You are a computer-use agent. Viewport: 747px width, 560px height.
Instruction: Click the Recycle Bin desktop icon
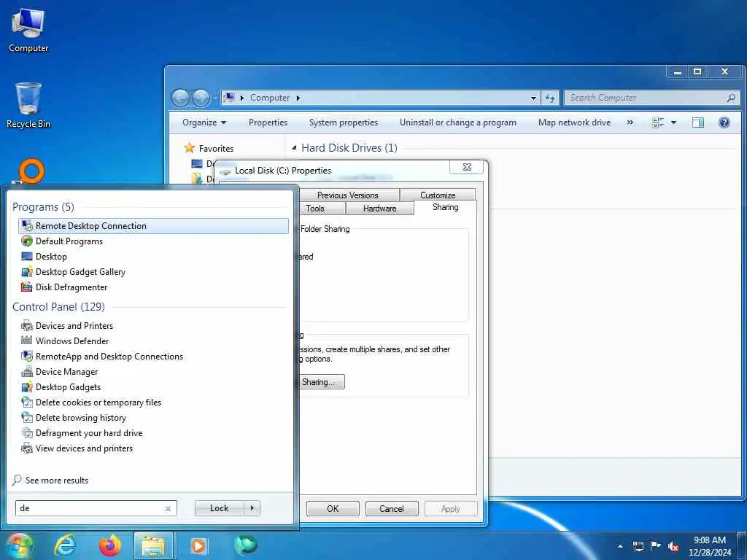[x=28, y=105]
